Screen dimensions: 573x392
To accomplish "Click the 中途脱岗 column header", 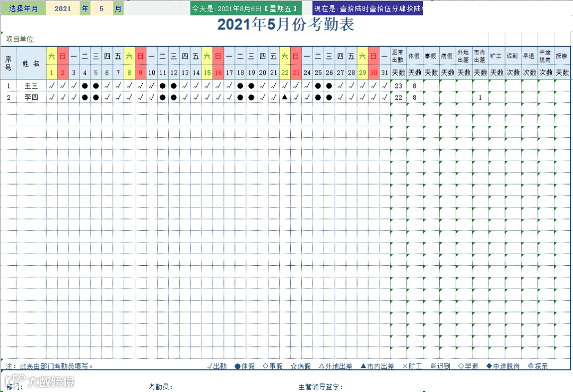I will point(545,56).
